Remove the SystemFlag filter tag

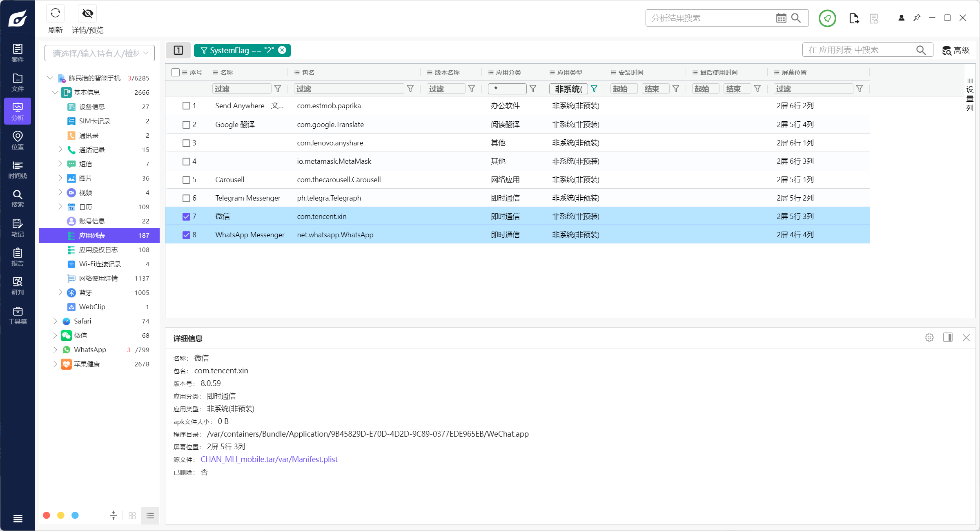click(x=282, y=50)
